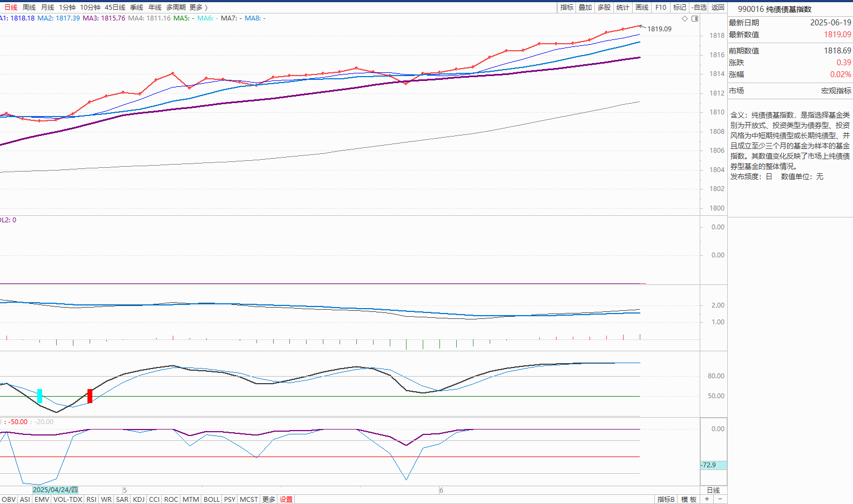Select the VOL-TDX indicator tab
This screenshot has width=853, height=504.
(68, 500)
